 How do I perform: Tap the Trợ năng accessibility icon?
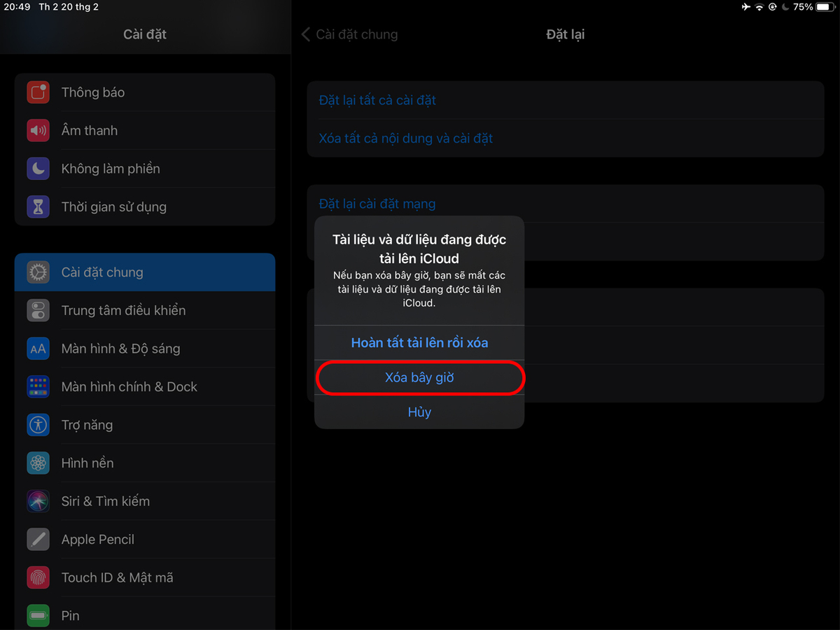point(38,425)
